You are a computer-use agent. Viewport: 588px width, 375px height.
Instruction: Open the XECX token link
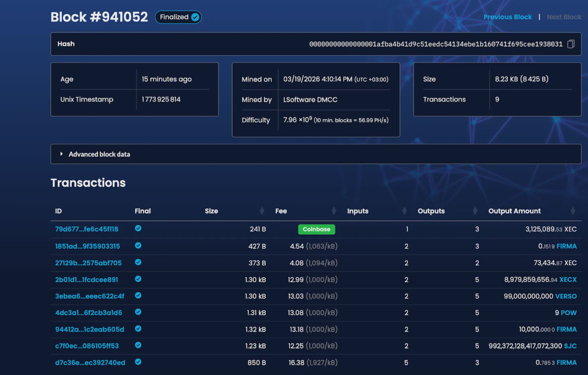(568, 280)
